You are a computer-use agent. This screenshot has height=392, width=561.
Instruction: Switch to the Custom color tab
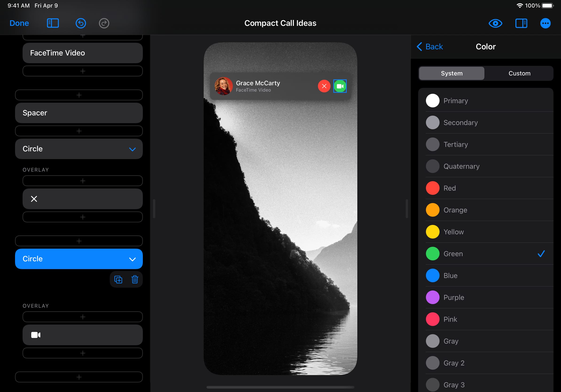(x=519, y=73)
